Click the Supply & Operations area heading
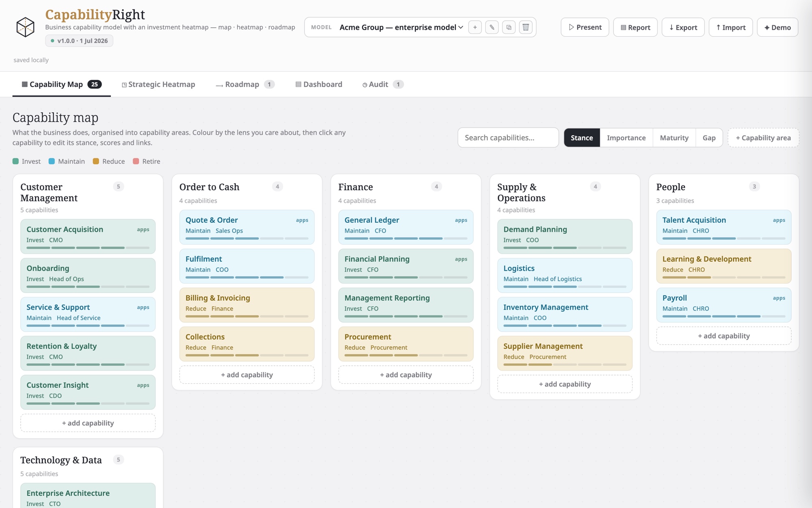Image resolution: width=812 pixels, height=508 pixels. (521, 192)
